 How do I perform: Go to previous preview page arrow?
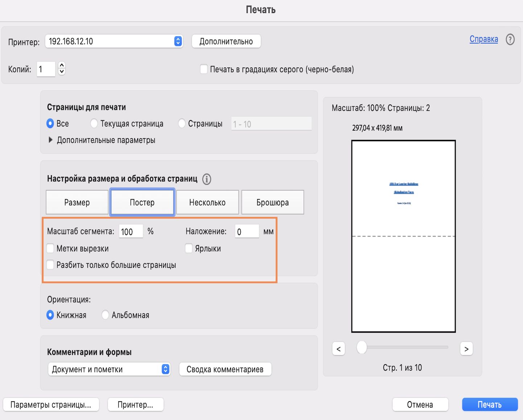coord(338,349)
